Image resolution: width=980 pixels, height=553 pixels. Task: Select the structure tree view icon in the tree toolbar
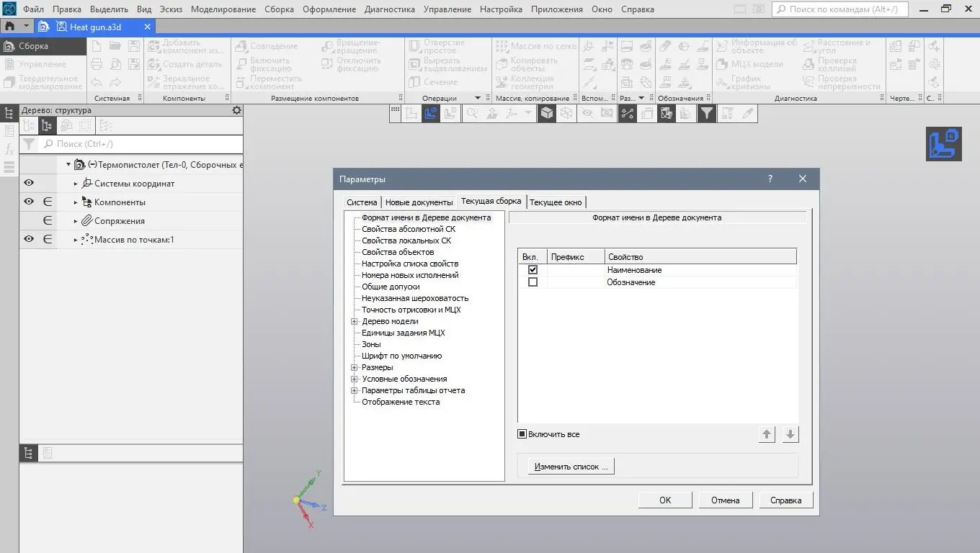tap(47, 126)
